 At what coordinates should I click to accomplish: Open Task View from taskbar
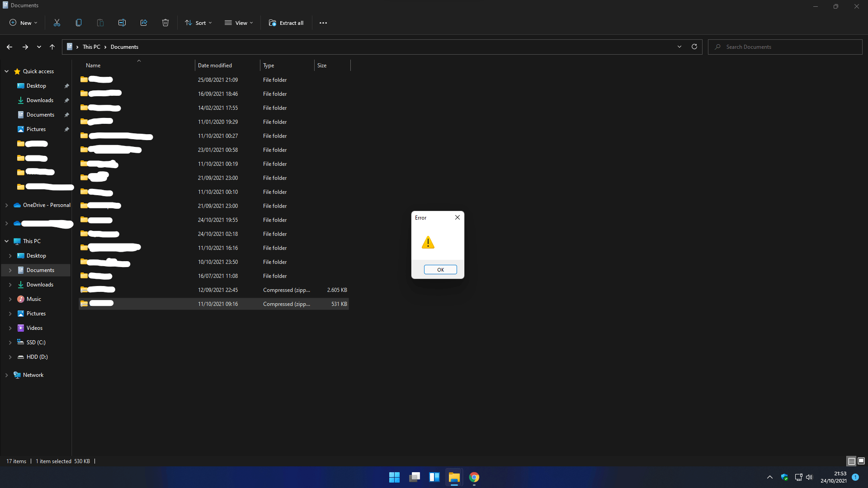tap(414, 477)
